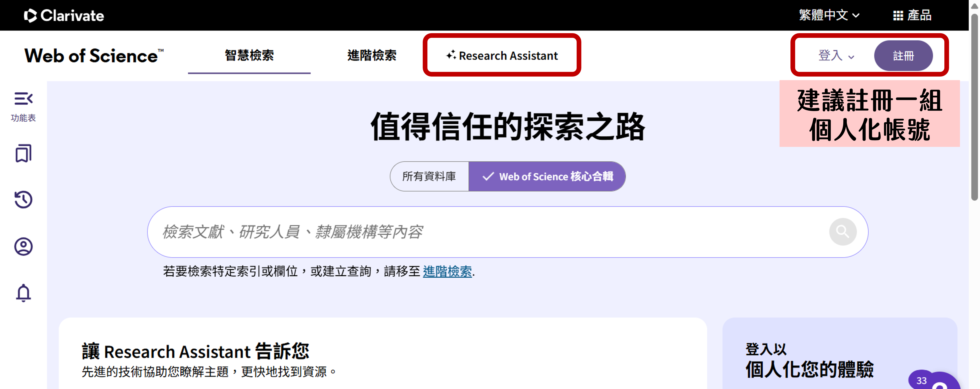The width and height of the screenshot is (980, 389).
Task: Collapse the 功能表 sidebar menu icon
Action: [24, 99]
